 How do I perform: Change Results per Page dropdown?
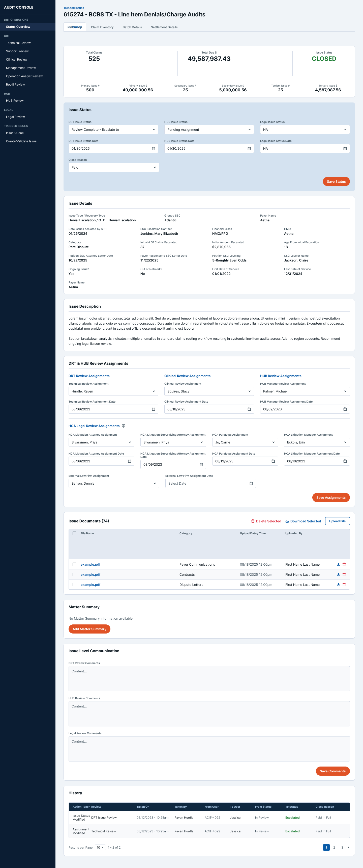pos(100,848)
